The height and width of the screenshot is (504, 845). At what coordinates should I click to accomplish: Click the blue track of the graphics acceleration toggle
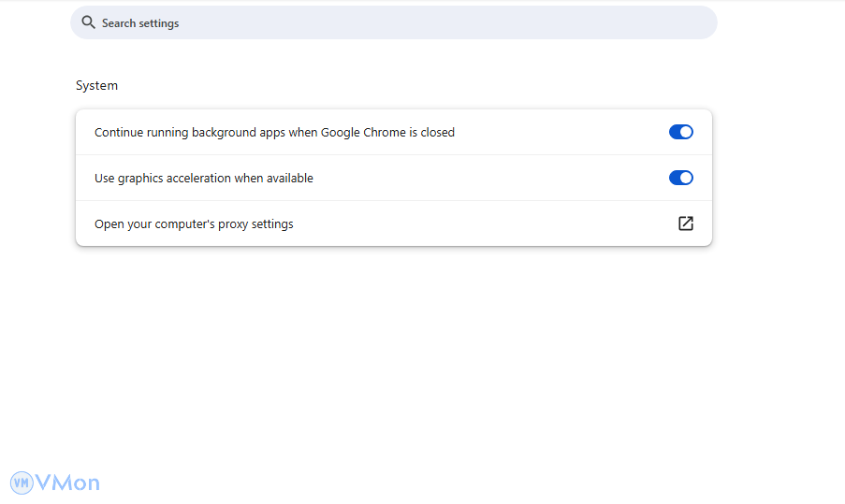(675, 178)
